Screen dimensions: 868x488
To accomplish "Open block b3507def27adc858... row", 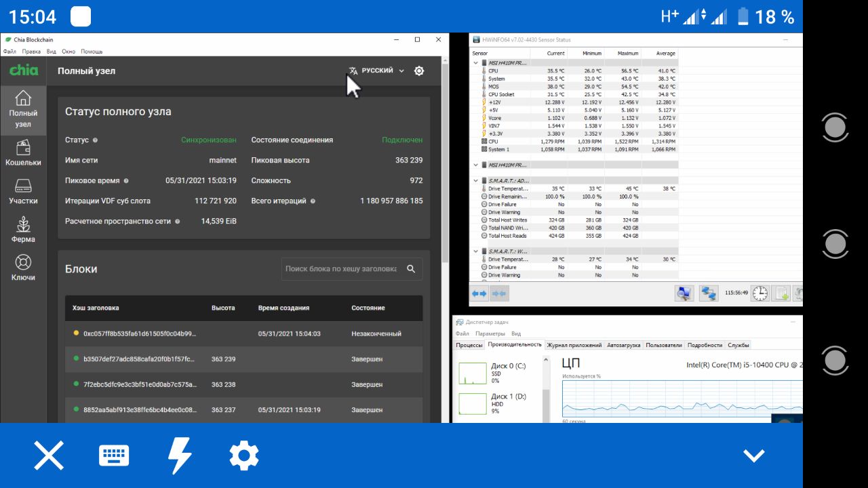I will pos(243,359).
